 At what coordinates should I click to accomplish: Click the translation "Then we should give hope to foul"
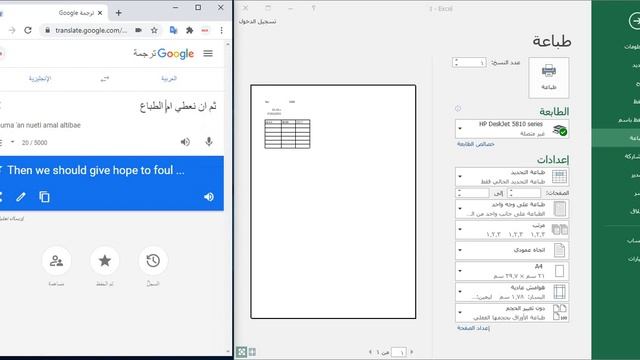tap(96, 170)
